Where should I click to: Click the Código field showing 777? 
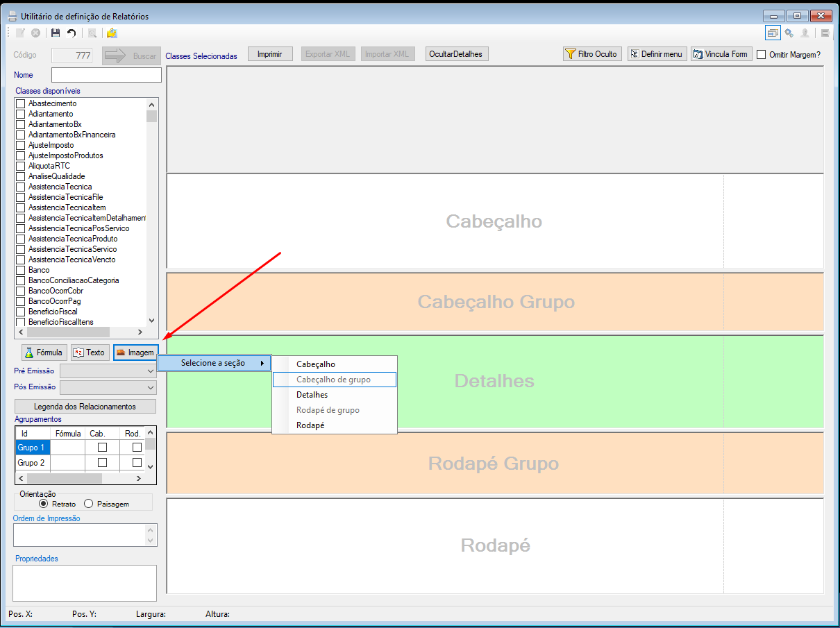pos(72,56)
